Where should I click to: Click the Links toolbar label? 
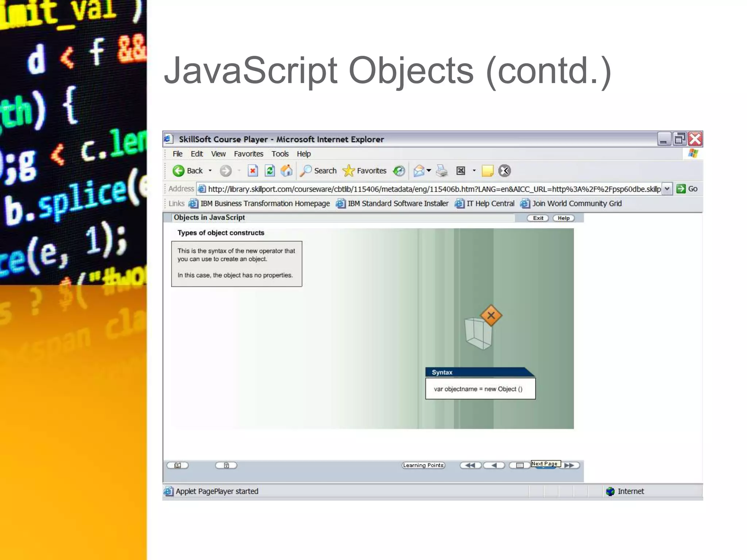coord(177,203)
